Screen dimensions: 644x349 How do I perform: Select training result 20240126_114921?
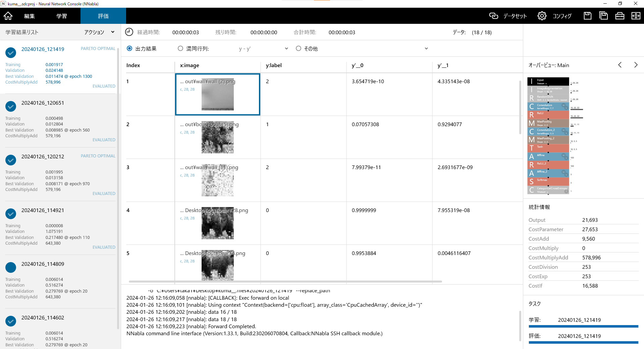pyautogui.click(x=43, y=210)
